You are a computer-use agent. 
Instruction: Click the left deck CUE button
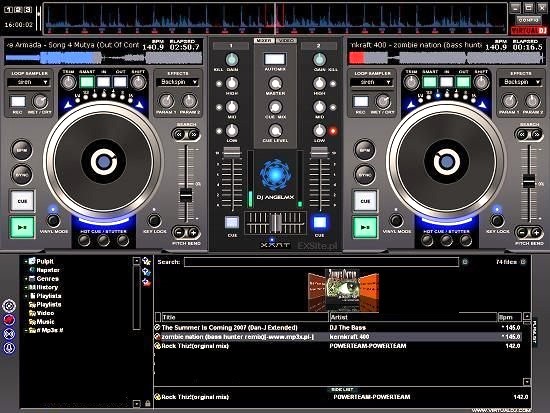(22, 201)
